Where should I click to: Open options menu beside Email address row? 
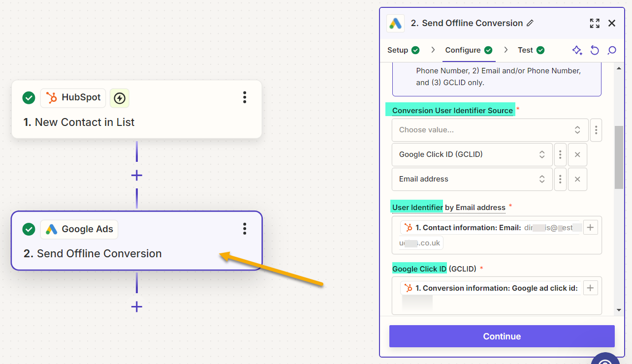pos(560,179)
